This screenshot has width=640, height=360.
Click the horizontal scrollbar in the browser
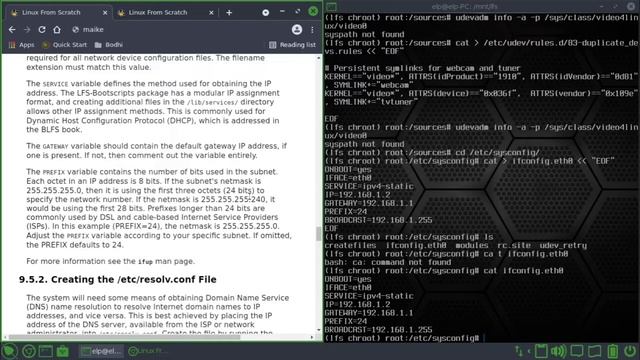[124, 337]
